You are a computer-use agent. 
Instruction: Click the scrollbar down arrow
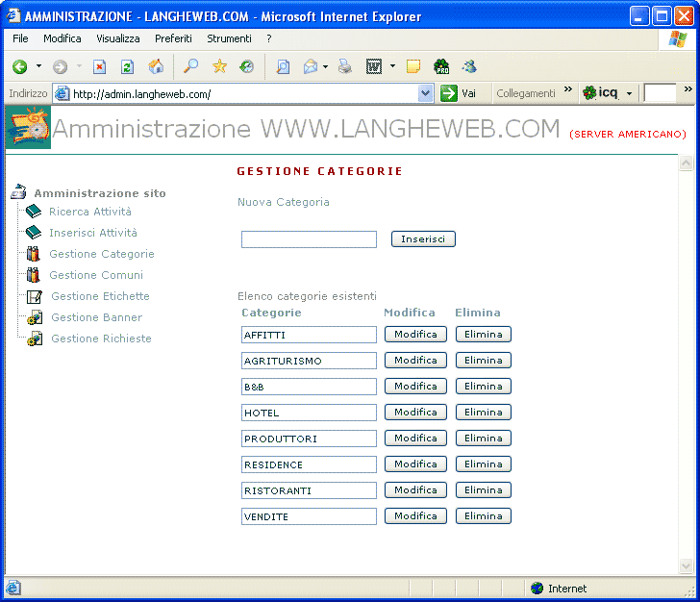tap(687, 565)
